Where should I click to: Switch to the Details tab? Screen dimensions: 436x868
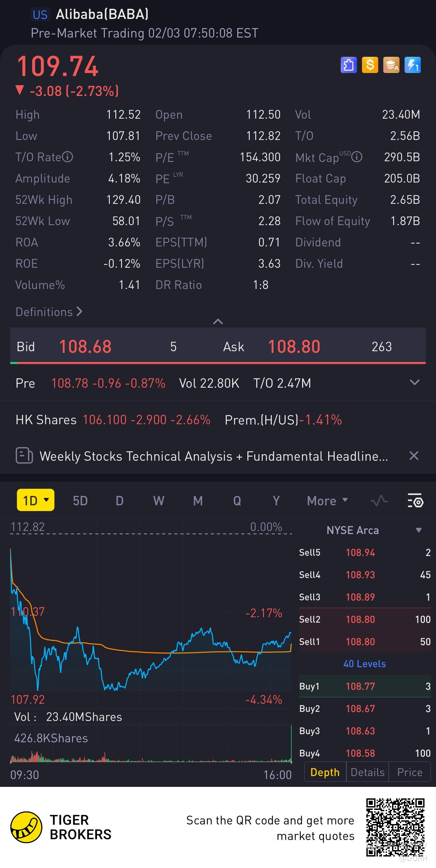[367, 772]
